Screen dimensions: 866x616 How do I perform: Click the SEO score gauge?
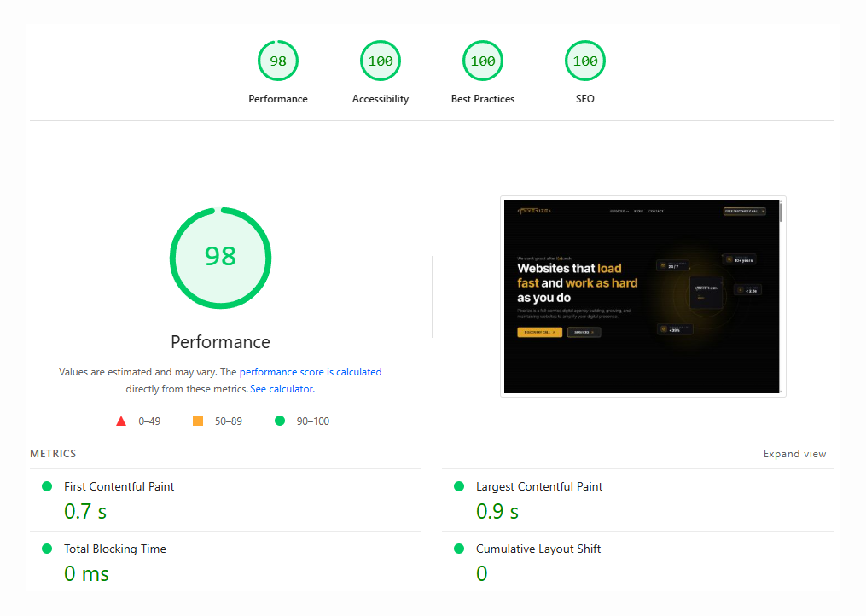pos(585,61)
